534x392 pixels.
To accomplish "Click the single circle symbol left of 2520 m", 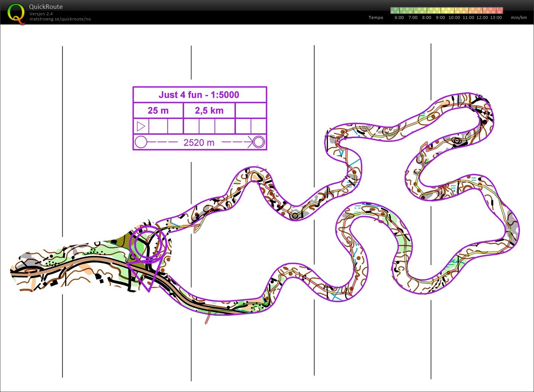I will tap(141, 142).
